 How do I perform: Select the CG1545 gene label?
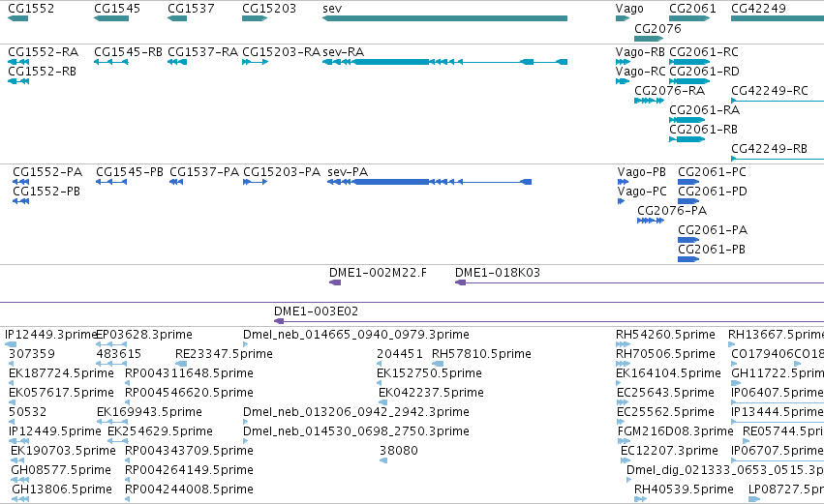117,9
